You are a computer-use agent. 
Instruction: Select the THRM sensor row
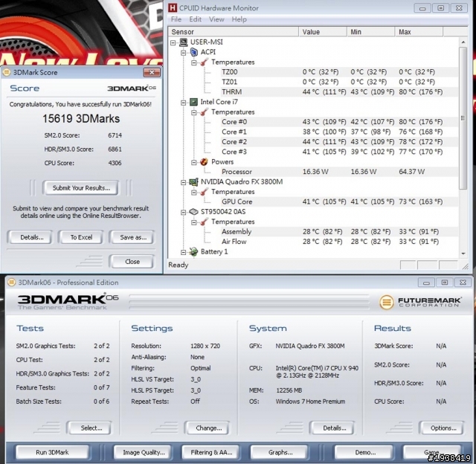[340, 92]
